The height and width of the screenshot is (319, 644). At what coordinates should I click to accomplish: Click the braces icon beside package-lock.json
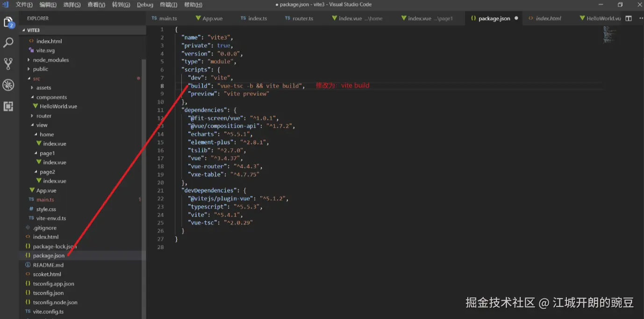click(28, 246)
